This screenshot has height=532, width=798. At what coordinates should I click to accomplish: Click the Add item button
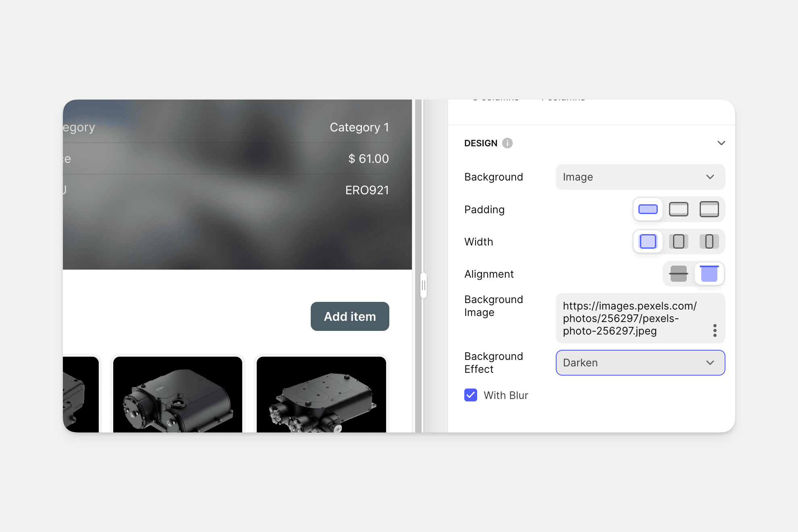[x=350, y=316]
